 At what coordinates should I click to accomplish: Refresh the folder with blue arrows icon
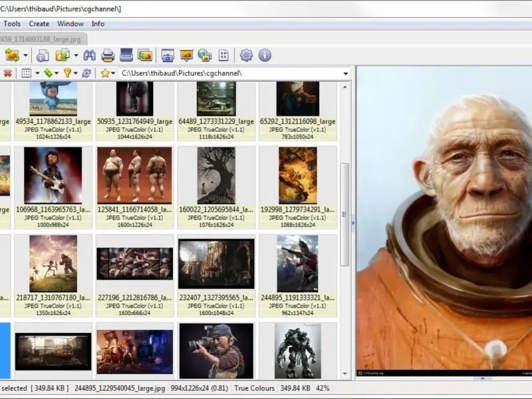coord(86,73)
